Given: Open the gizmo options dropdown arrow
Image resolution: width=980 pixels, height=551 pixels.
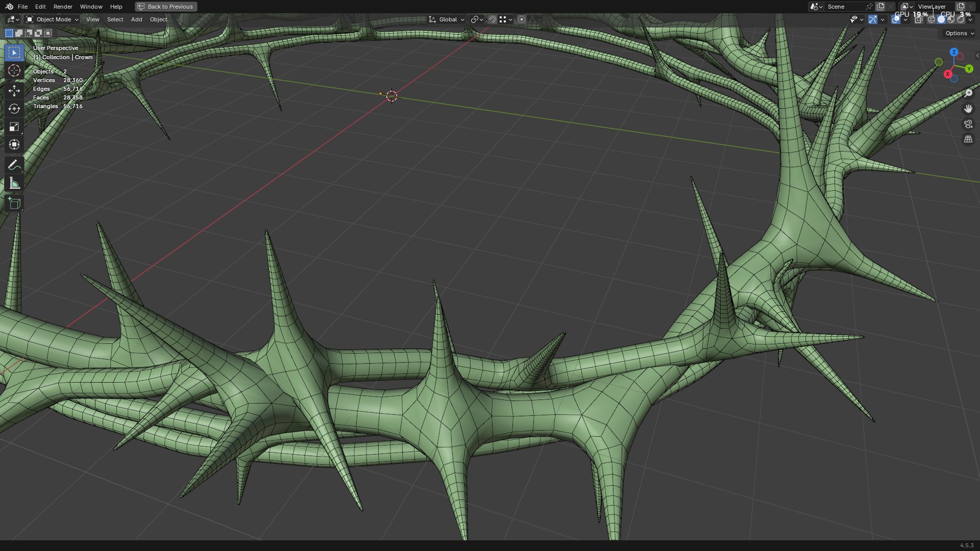Looking at the screenshot, I should coord(883,19).
